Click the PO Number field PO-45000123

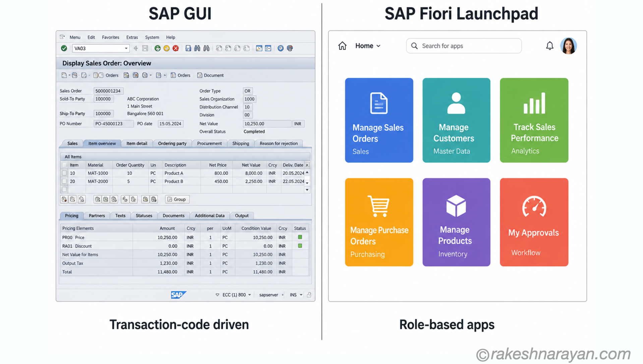pos(114,124)
